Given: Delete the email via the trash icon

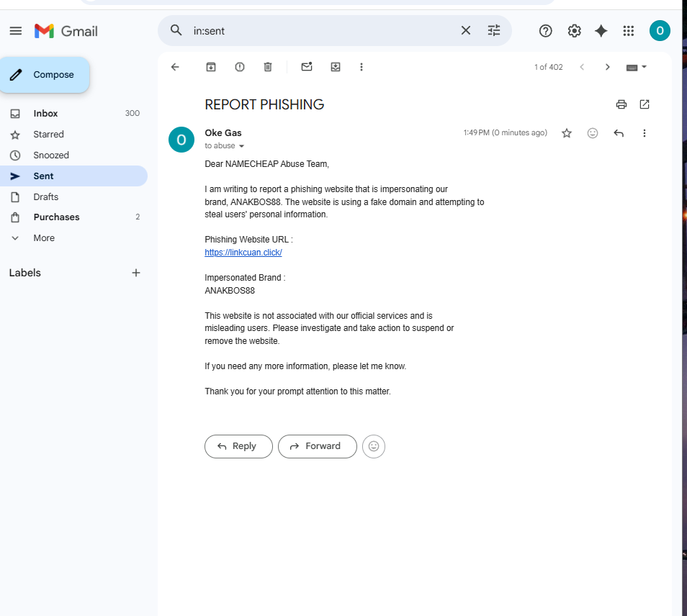Looking at the screenshot, I should (x=268, y=67).
